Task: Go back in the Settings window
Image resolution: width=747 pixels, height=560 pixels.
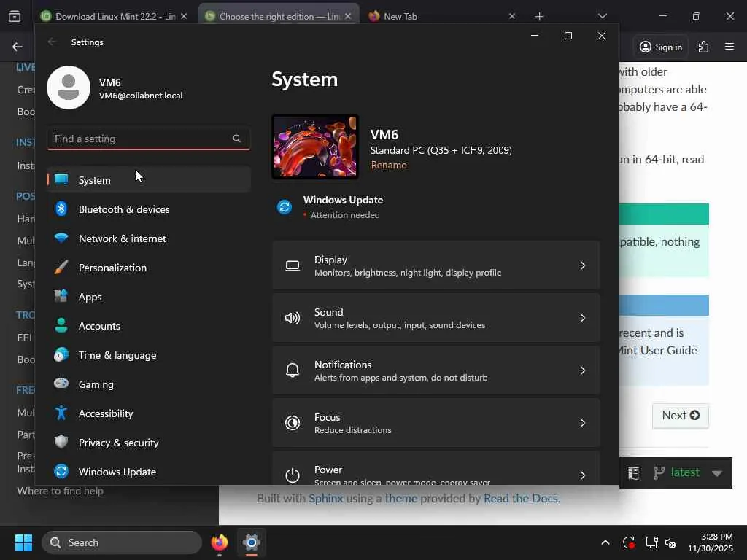Action: (x=52, y=42)
